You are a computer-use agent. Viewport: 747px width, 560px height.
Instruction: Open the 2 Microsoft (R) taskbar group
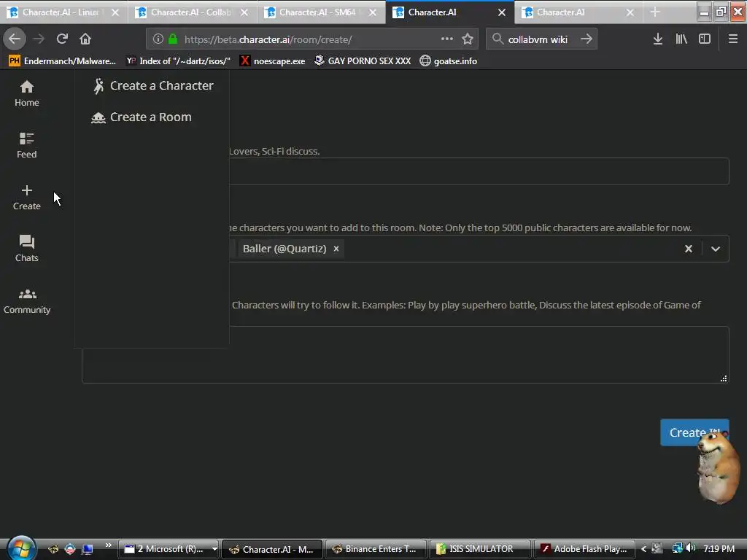click(x=169, y=549)
